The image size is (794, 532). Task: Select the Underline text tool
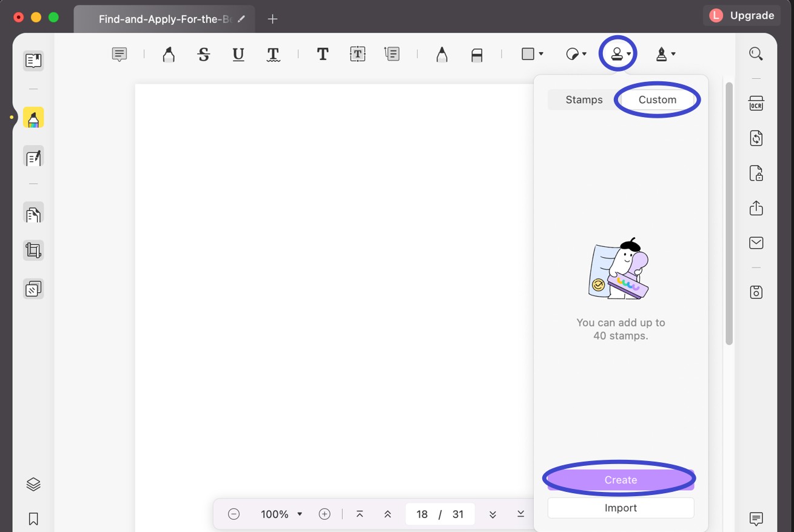[238, 54]
